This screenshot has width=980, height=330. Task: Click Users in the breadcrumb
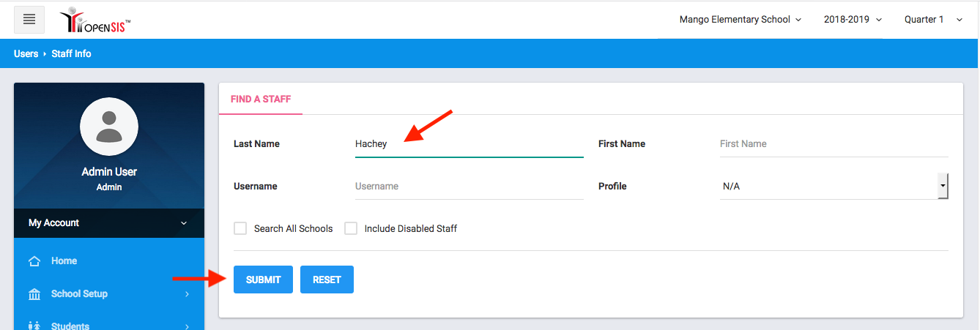tap(26, 53)
